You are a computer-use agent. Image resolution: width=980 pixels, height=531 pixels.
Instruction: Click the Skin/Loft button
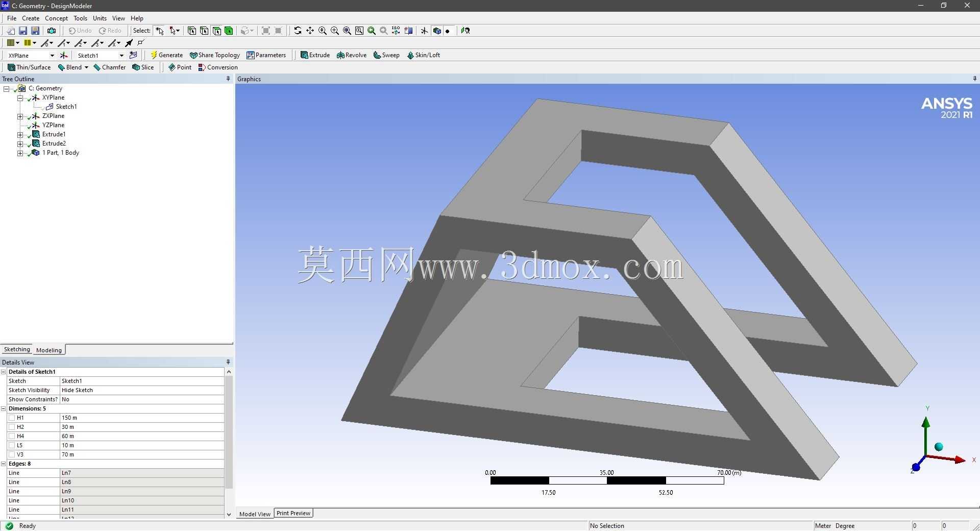coord(424,55)
